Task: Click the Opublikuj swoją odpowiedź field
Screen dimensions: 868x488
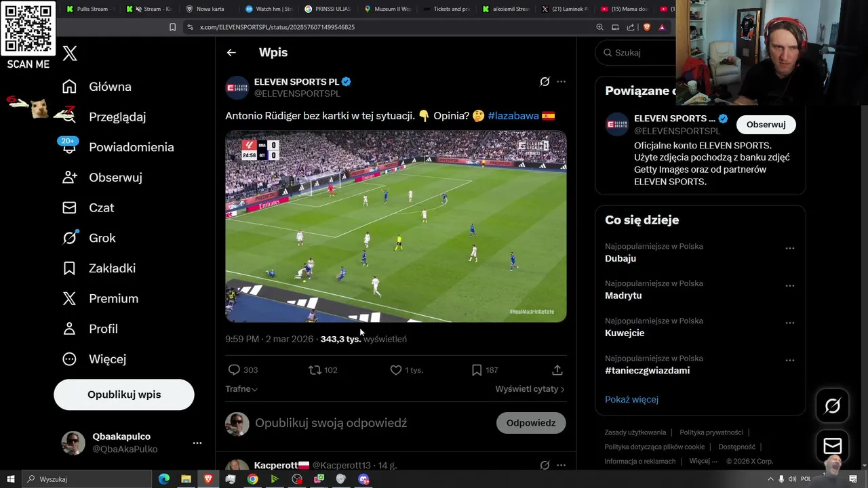Action: tap(331, 423)
